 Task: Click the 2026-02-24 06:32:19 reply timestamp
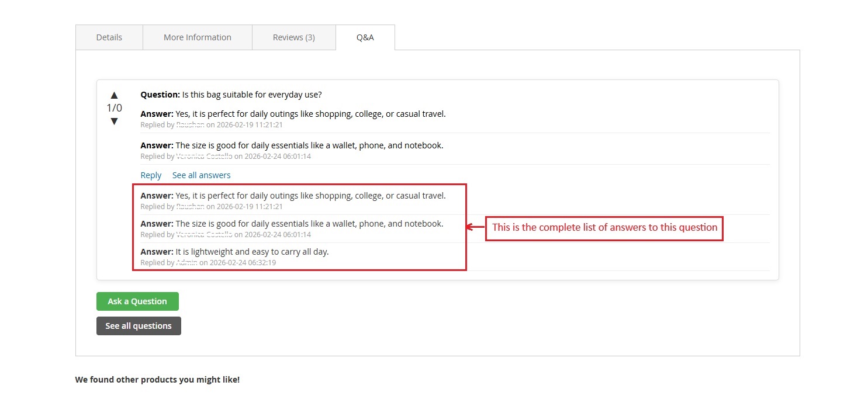click(x=243, y=263)
